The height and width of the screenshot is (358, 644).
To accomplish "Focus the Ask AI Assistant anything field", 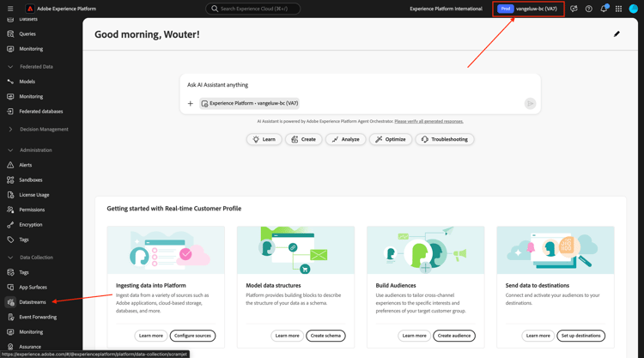I will click(360, 85).
